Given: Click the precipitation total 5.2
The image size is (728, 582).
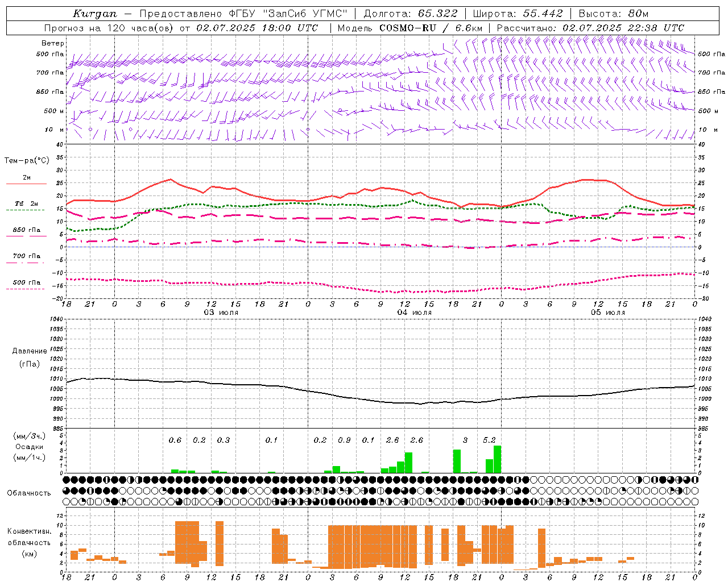Looking at the screenshot, I should click(489, 440).
